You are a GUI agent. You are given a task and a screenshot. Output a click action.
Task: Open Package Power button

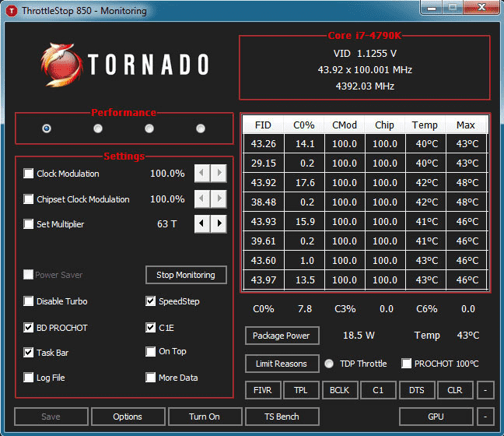click(x=282, y=336)
